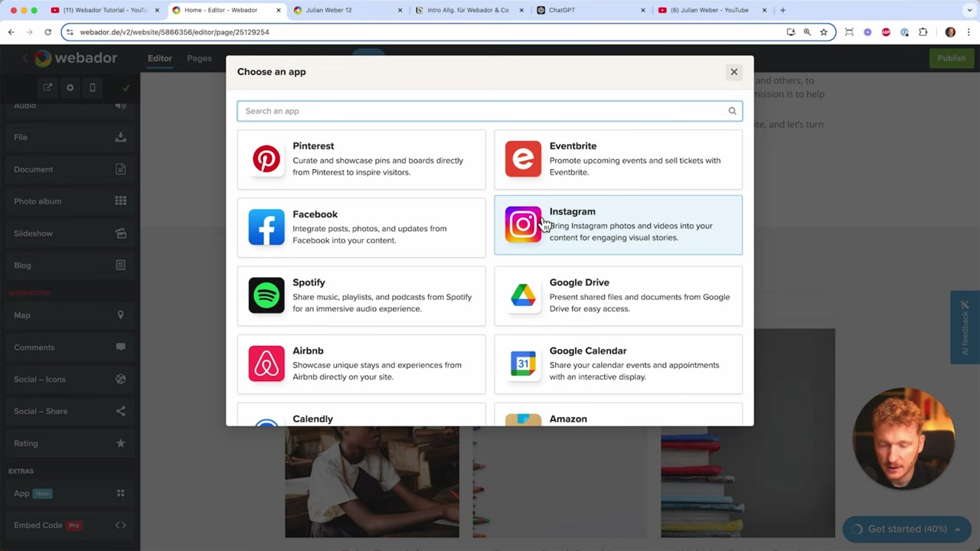The width and height of the screenshot is (980, 551).
Task: Select the App element in Extras
Action: pyautogui.click(x=70, y=494)
